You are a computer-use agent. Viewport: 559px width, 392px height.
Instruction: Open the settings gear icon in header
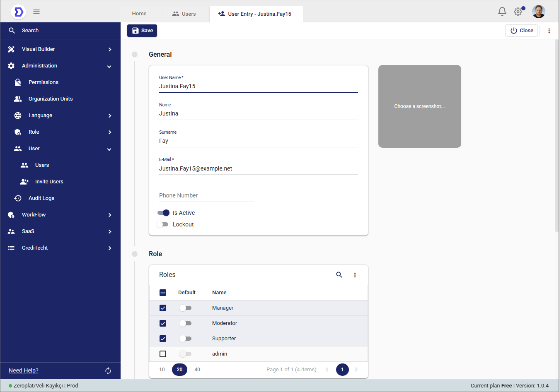(x=518, y=12)
